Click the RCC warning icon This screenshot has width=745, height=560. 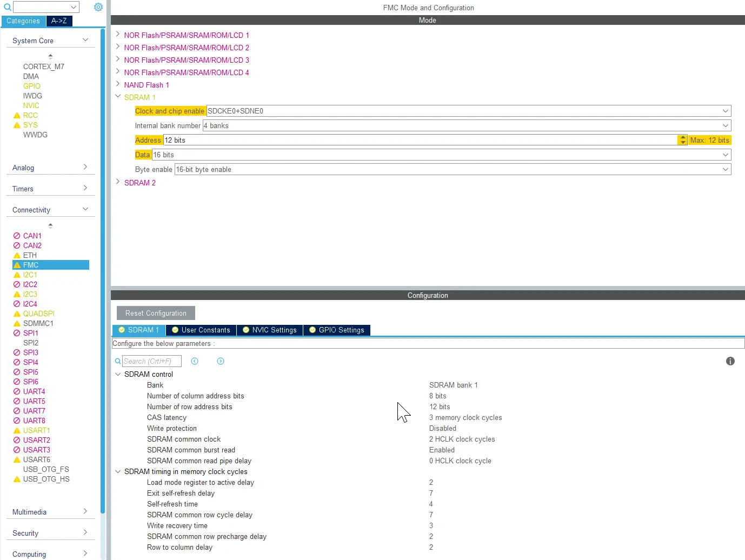pos(17,116)
